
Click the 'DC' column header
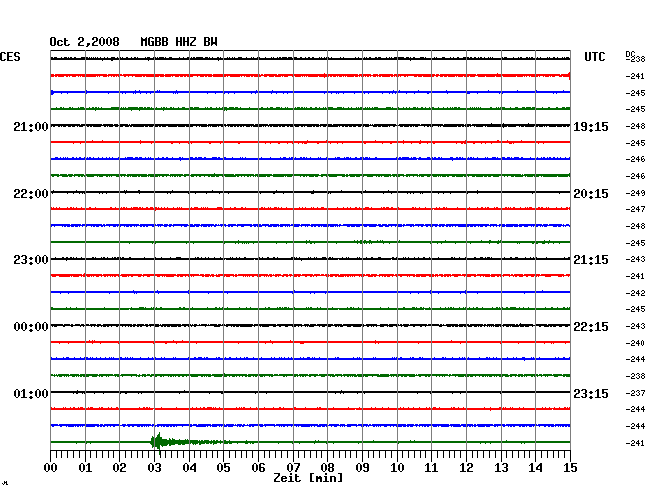pyautogui.click(x=630, y=54)
